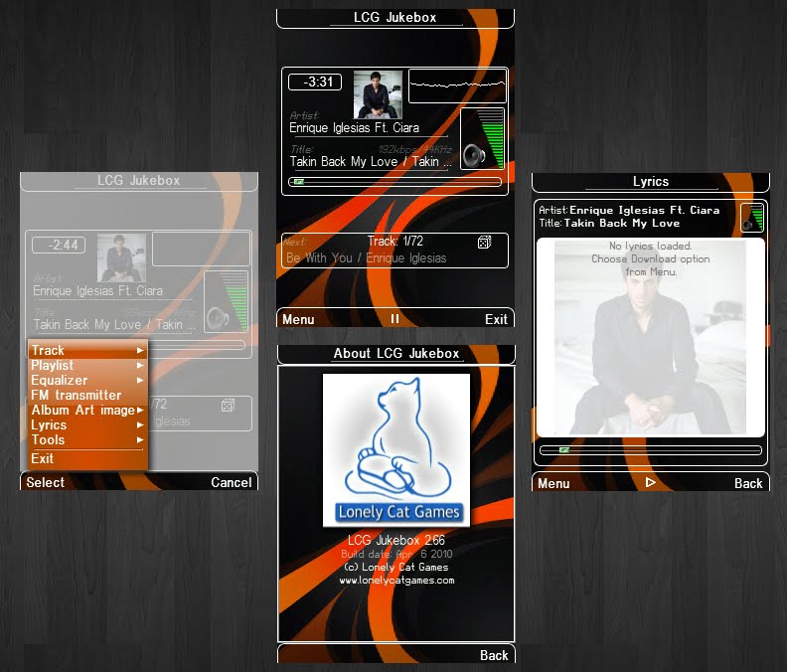
Task: Open the Lyrics menu entry
Action: [87, 424]
